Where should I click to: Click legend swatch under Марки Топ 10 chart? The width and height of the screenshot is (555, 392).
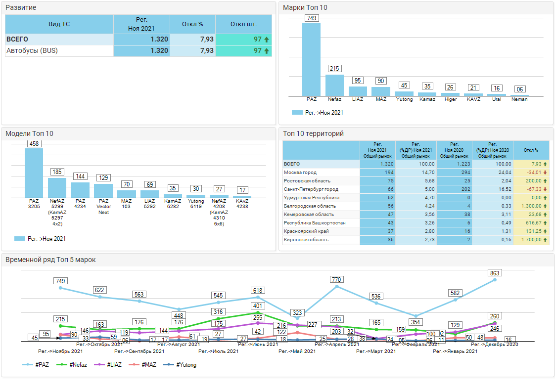pyautogui.click(x=297, y=113)
